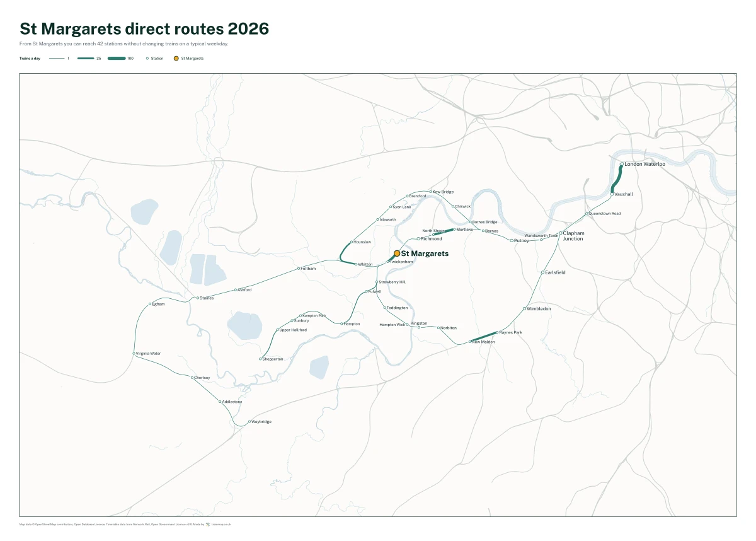
Task: Click the Hampton station label
Action: click(352, 323)
